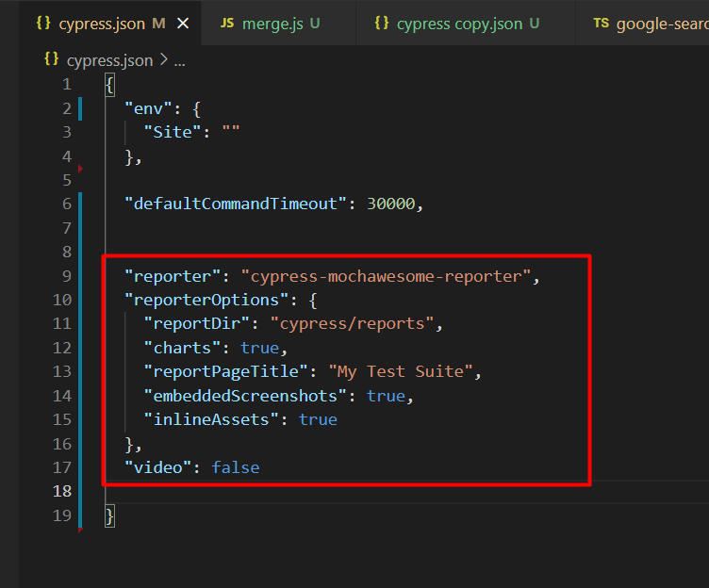Click the false value after "video"
Viewport: 709px width, 588px height.
[236, 467]
